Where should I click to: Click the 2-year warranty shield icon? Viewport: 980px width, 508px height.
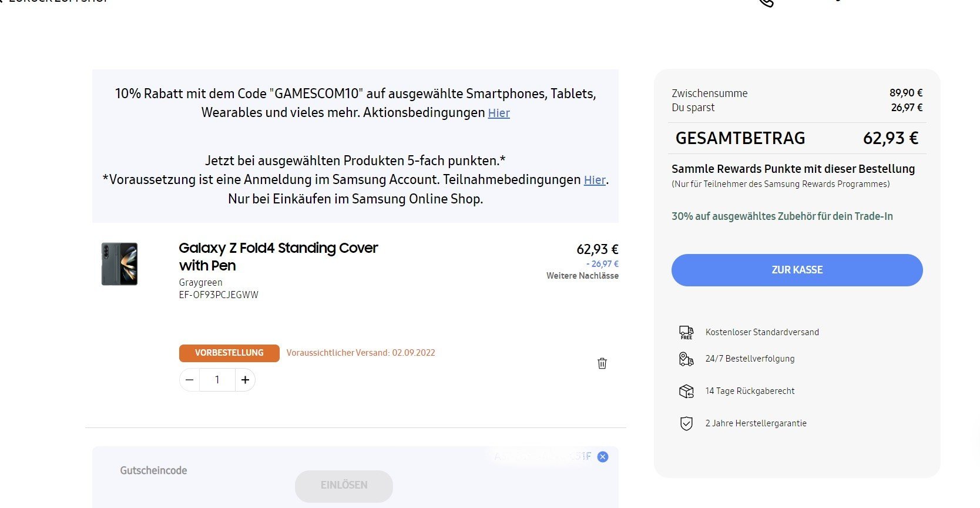[x=686, y=423]
